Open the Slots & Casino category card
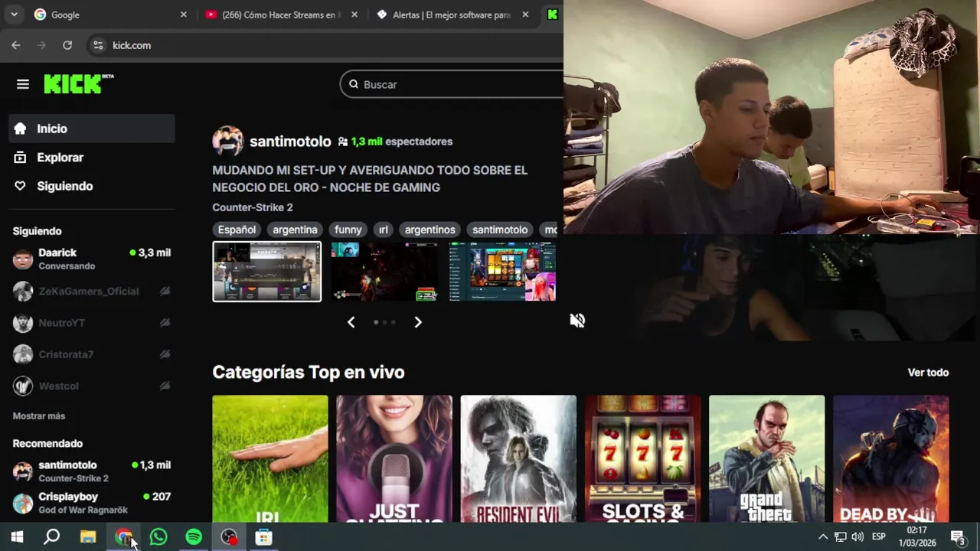This screenshot has width=980, height=551. pos(642,458)
